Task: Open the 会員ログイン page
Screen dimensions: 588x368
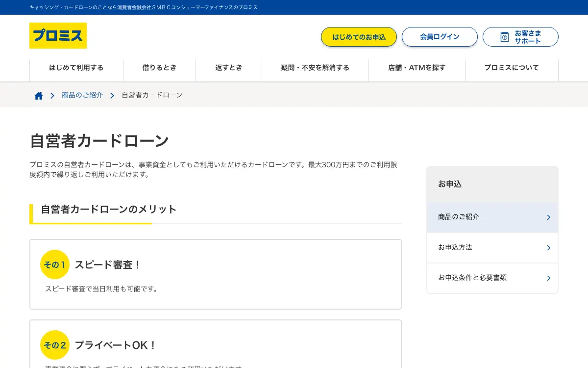Action: point(440,37)
